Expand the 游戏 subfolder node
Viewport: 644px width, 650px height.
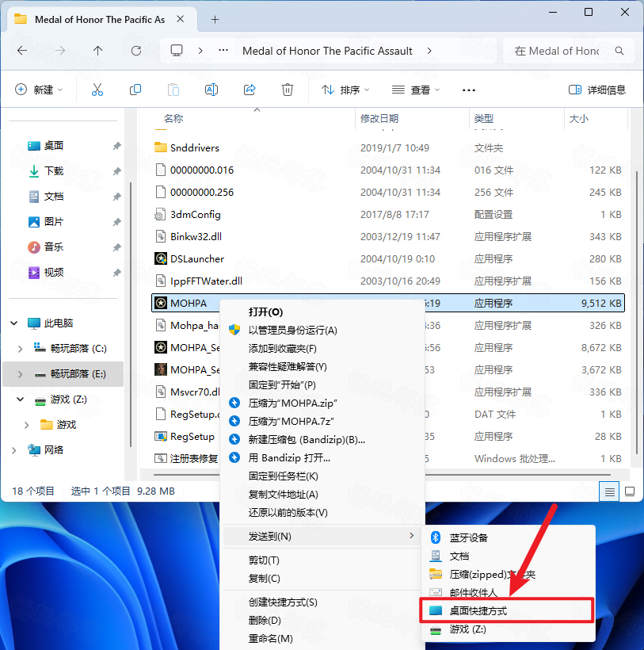pos(26,425)
